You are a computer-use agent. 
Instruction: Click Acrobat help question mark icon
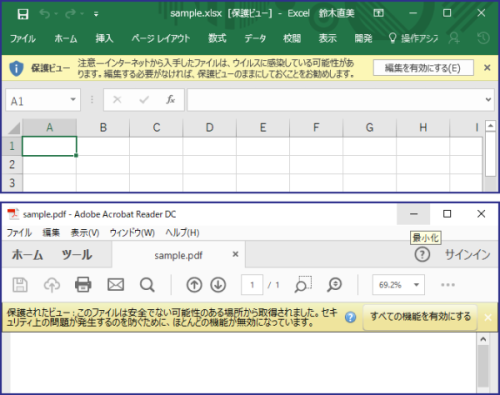pos(422,255)
